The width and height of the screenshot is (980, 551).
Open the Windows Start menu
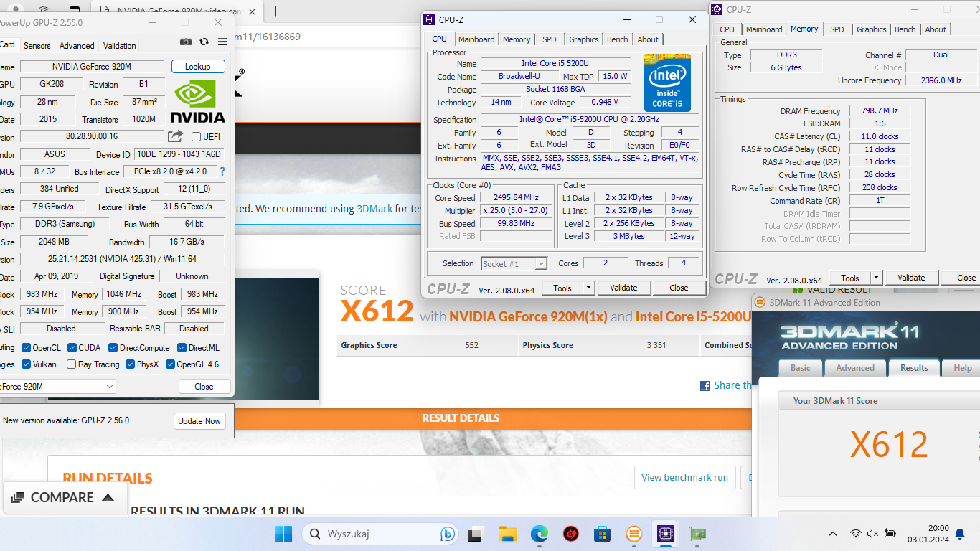tap(284, 534)
